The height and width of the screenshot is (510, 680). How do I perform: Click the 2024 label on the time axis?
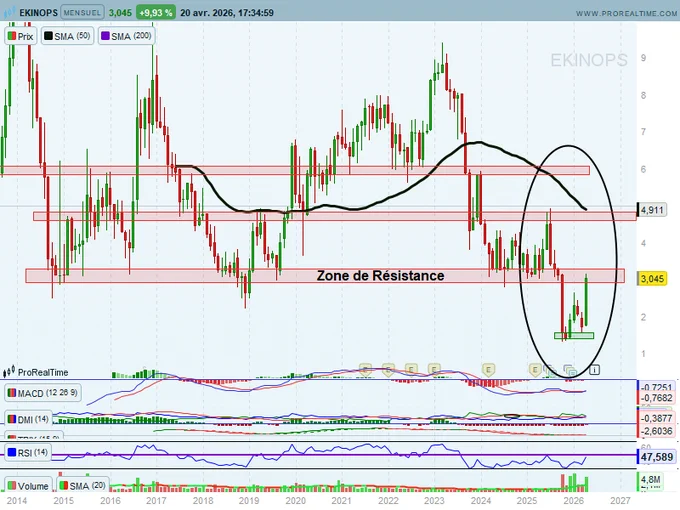click(481, 500)
